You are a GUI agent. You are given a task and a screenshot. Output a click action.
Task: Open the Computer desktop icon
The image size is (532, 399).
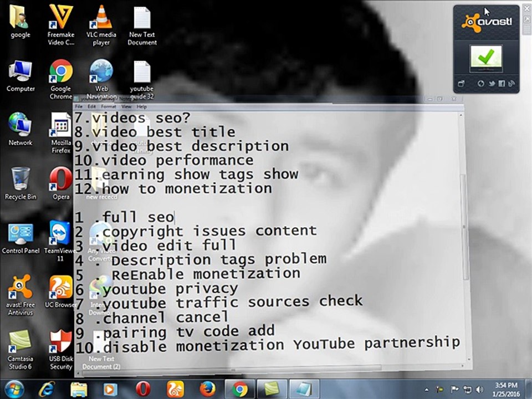point(21,76)
